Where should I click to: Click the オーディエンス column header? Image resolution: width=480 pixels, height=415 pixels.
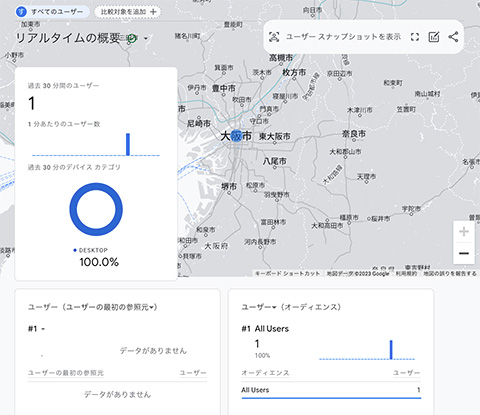click(x=265, y=373)
